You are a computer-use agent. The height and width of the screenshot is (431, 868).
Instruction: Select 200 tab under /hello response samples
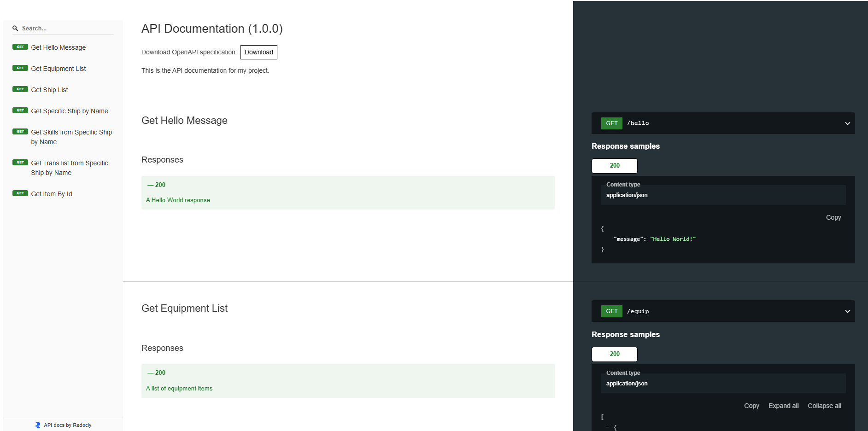pyautogui.click(x=615, y=166)
